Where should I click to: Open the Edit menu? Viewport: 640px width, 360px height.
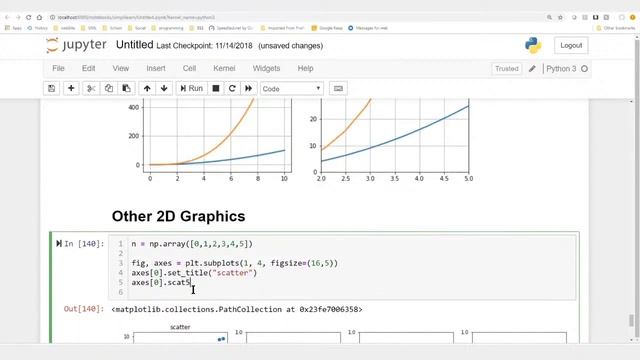tap(88, 69)
